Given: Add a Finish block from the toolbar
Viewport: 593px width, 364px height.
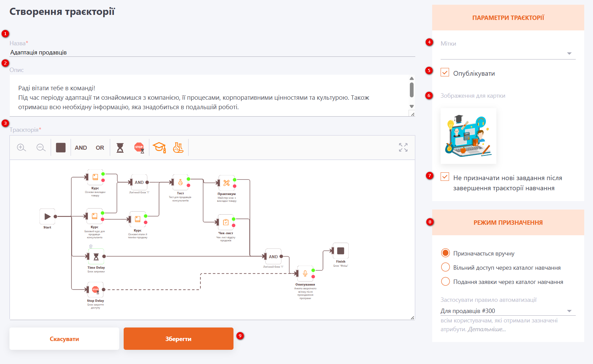Looking at the screenshot, I should pos(61,148).
